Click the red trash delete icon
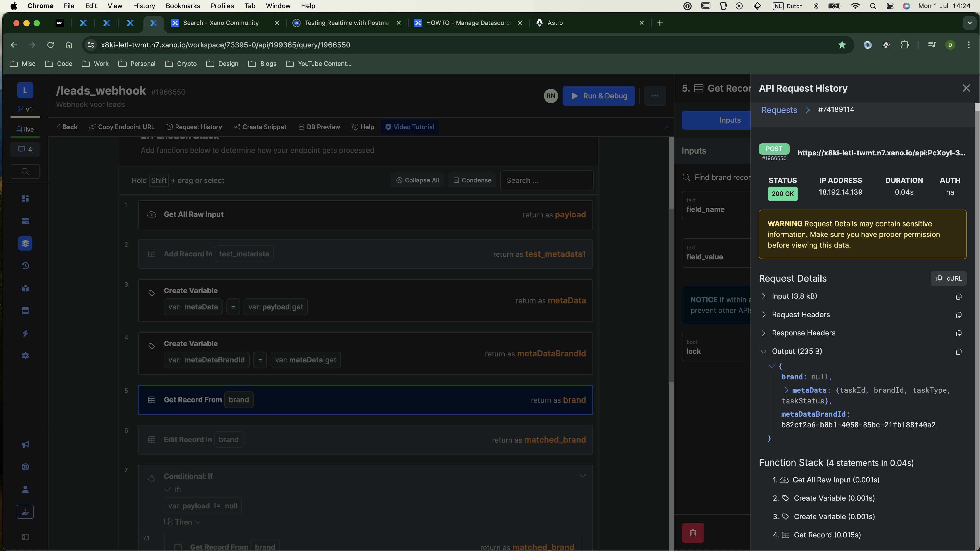The height and width of the screenshot is (551, 980). click(693, 533)
